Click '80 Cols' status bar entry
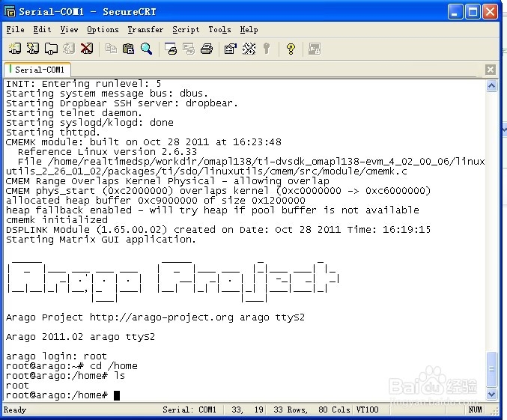The image size is (507, 420). click(334, 410)
